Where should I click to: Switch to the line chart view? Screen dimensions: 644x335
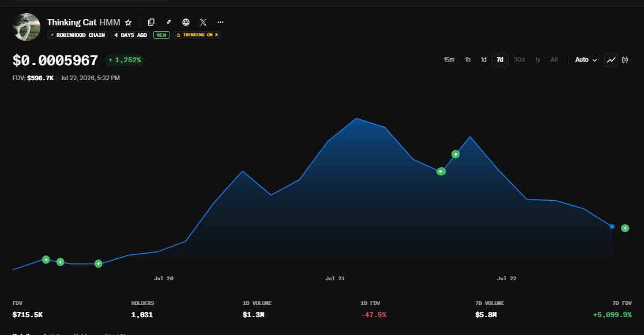coord(611,60)
